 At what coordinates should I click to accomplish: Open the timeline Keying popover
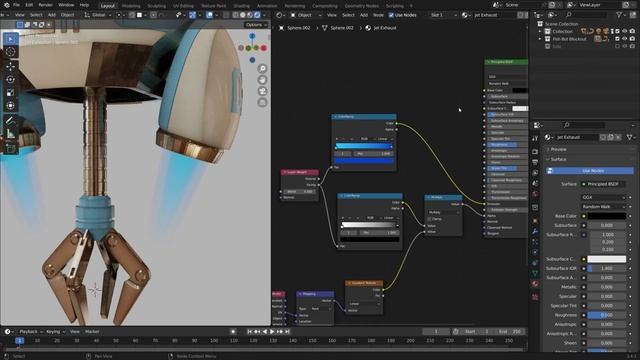pyautogui.click(x=55, y=332)
